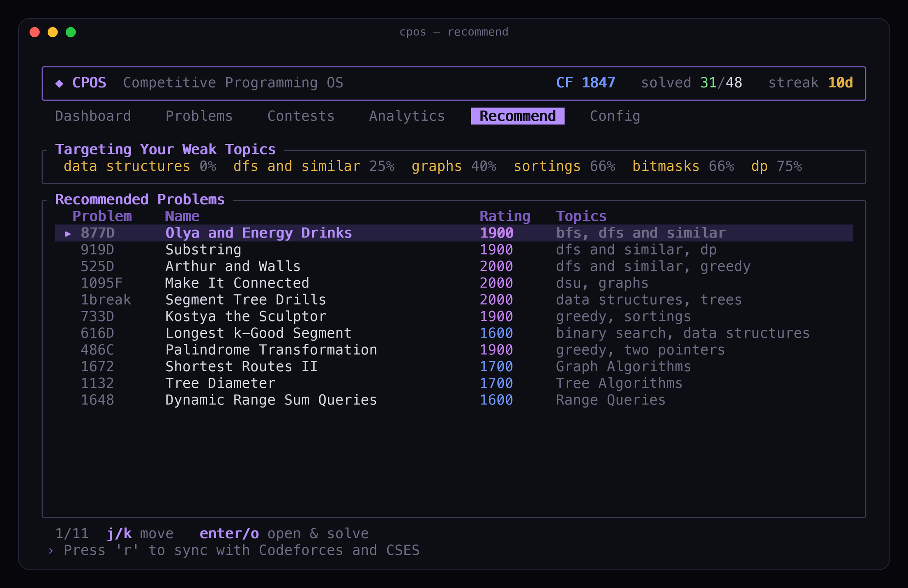
Task: Click problem ID 1095F
Action: click(101, 283)
